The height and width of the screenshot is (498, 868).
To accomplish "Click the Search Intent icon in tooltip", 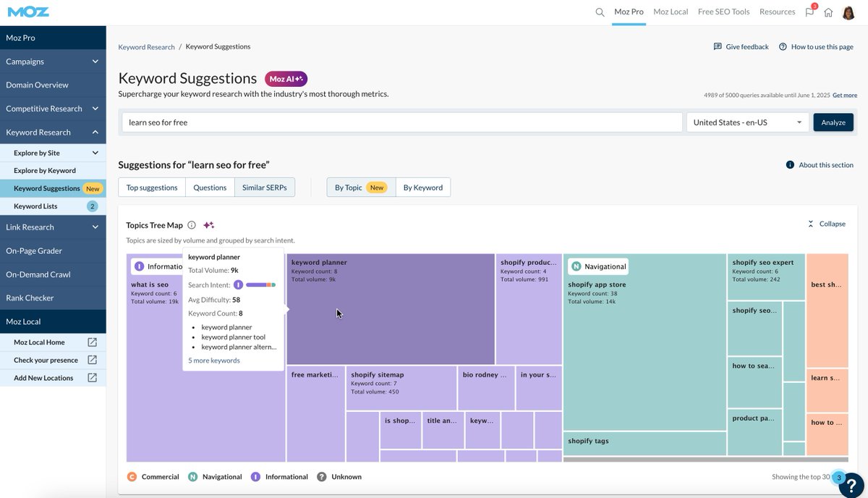I will point(238,285).
